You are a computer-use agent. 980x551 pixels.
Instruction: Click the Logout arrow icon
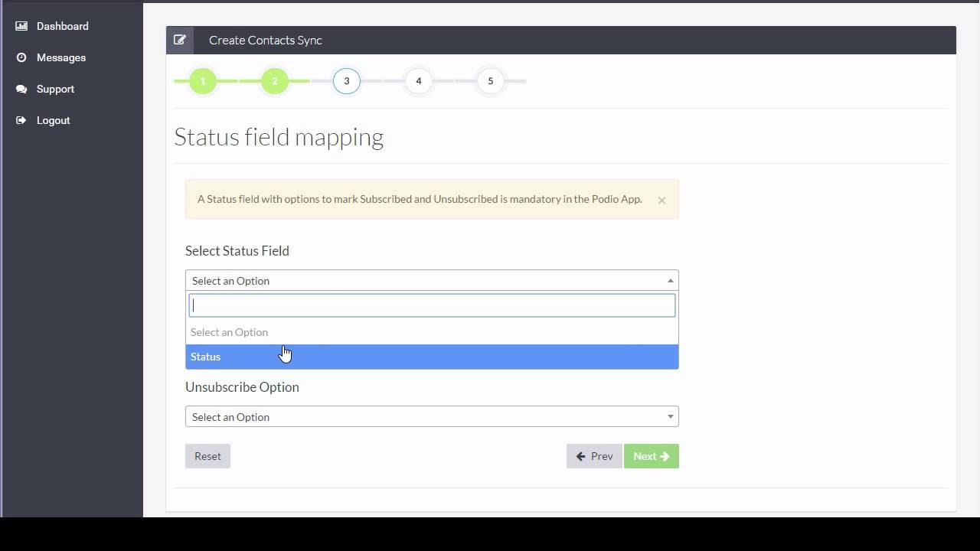[21, 120]
